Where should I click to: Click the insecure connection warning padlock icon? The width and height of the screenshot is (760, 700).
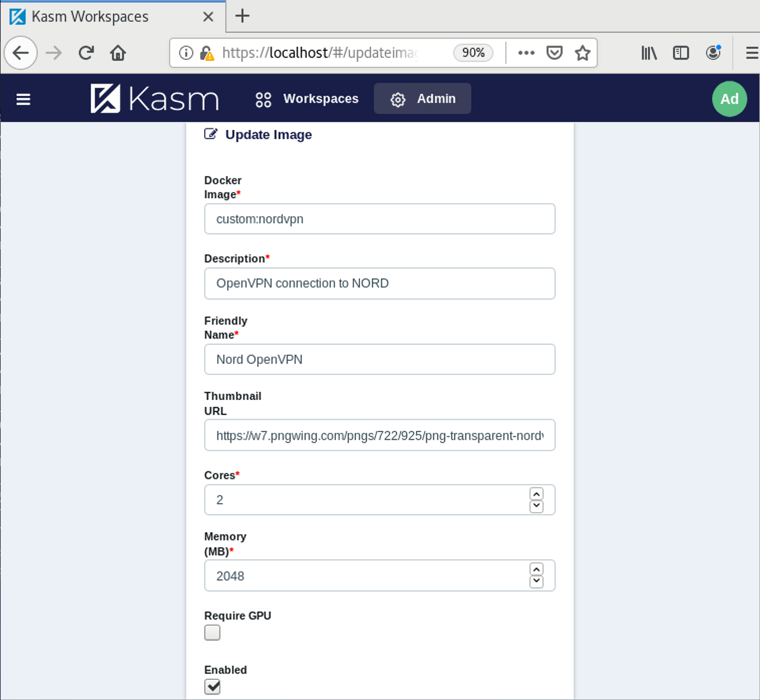pyautogui.click(x=205, y=53)
